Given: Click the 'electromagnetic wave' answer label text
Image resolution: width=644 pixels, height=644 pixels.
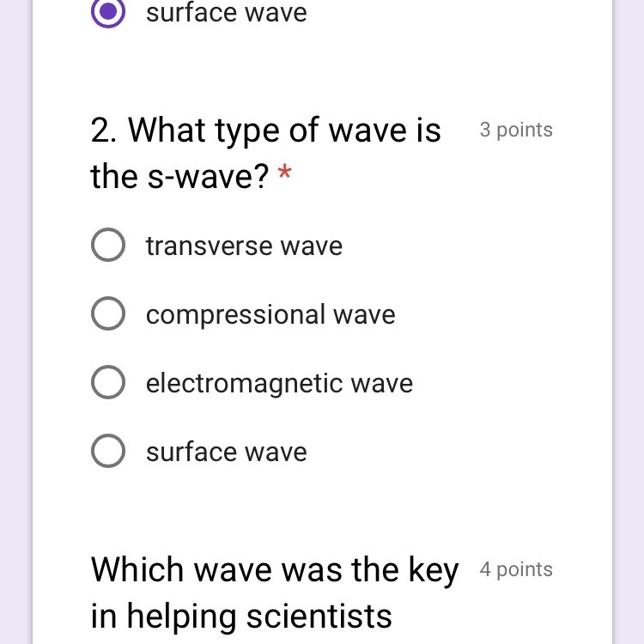Looking at the screenshot, I should (x=279, y=384).
